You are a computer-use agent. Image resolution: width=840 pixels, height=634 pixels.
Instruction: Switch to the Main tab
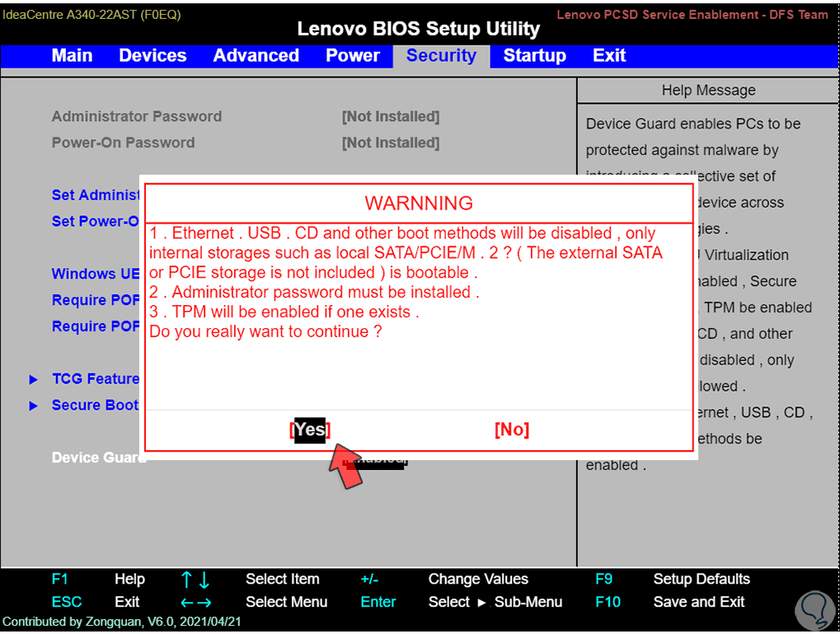pyautogui.click(x=72, y=56)
